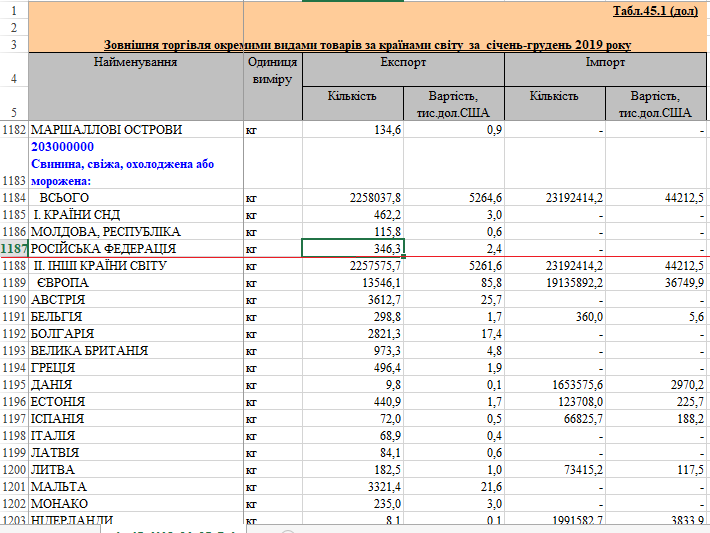Select the 'ЕСТОНІЯ' cell
This screenshot has width=710, height=533.
click(136, 402)
